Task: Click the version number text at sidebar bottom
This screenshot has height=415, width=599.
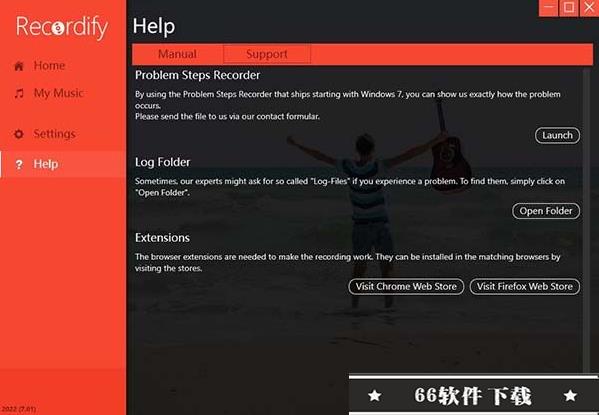Action: [x=19, y=409]
